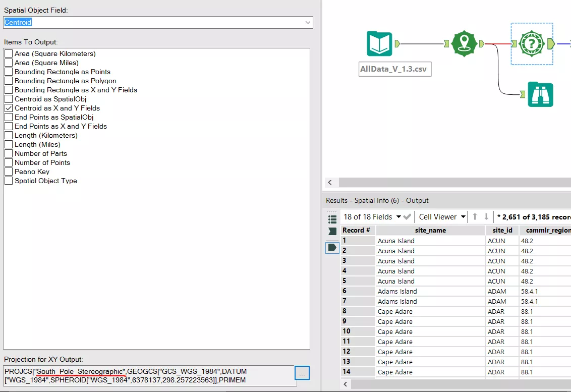Click the ADAR site_id cell in row 10
The width and height of the screenshot is (571, 392).
(x=502, y=331)
